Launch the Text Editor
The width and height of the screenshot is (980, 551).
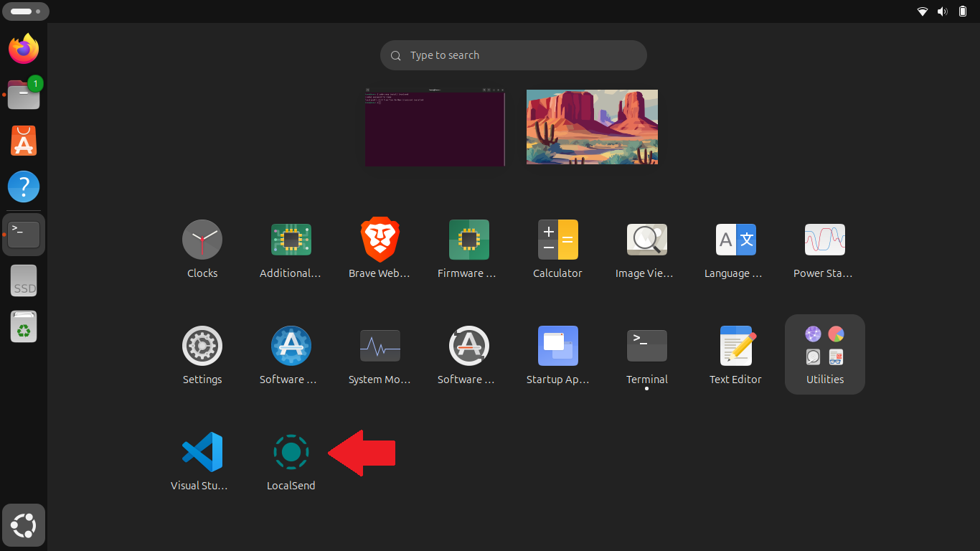[x=735, y=345]
